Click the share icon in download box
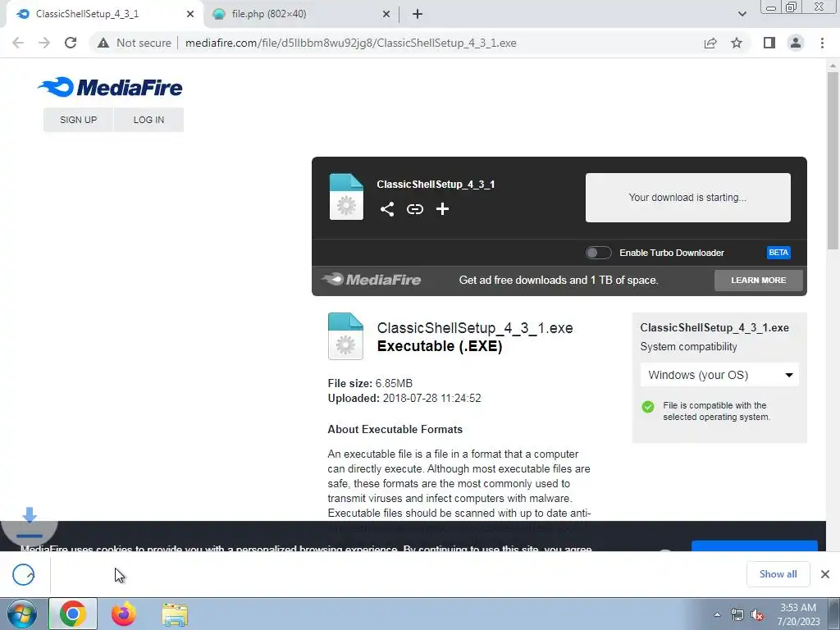The height and width of the screenshot is (630, 840). point(387,209)
